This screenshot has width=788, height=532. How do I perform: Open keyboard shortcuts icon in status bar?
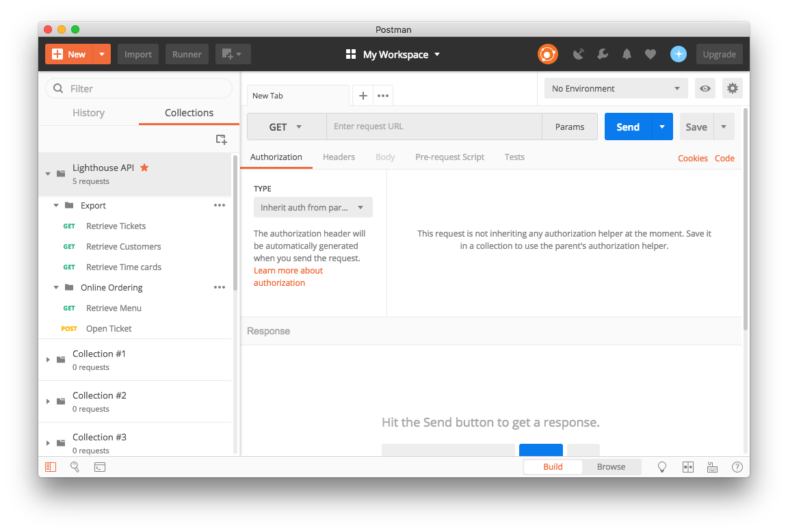(712, 467)
